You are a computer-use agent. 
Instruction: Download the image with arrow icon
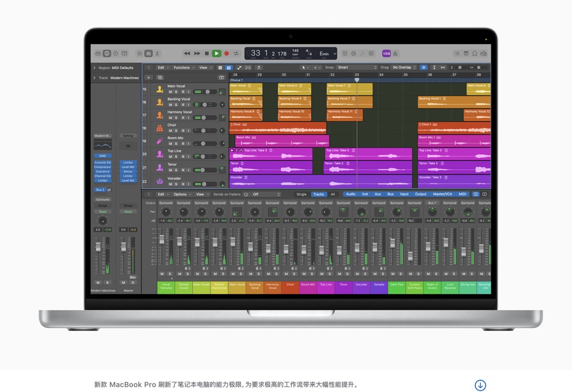pos(480,385)
